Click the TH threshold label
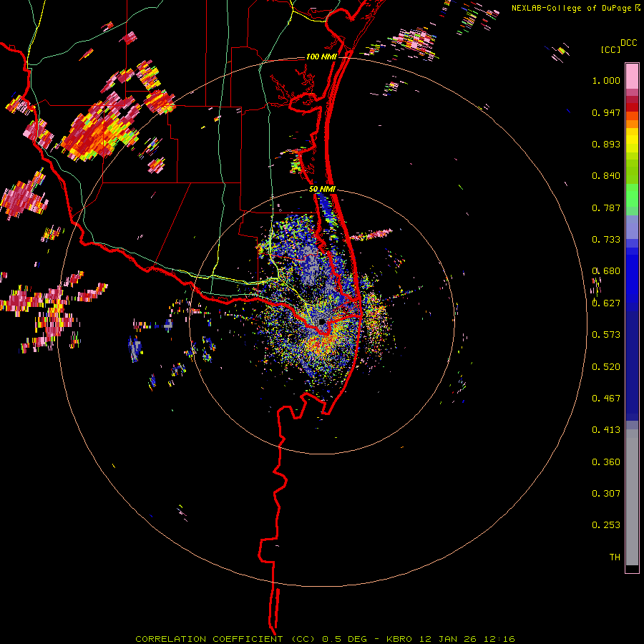The width and height of the screenshot is (644, 644). (x=615, y=557)
